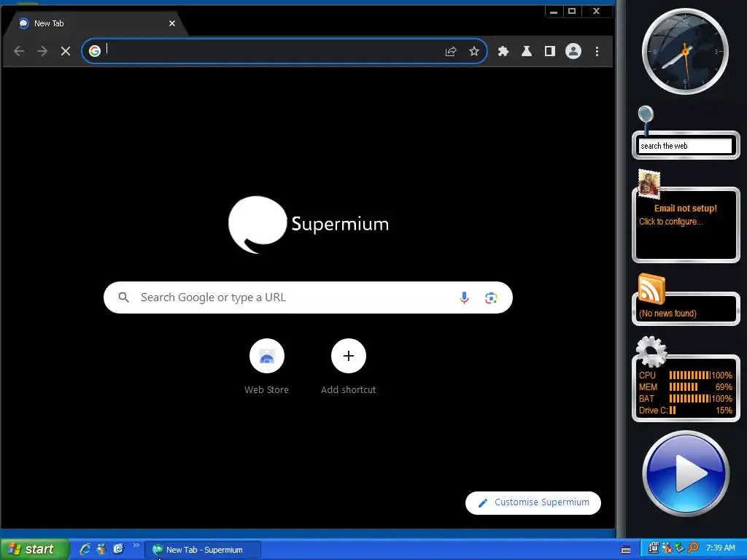Stop loading the page
747x560 pixels.
coord(66,51)
